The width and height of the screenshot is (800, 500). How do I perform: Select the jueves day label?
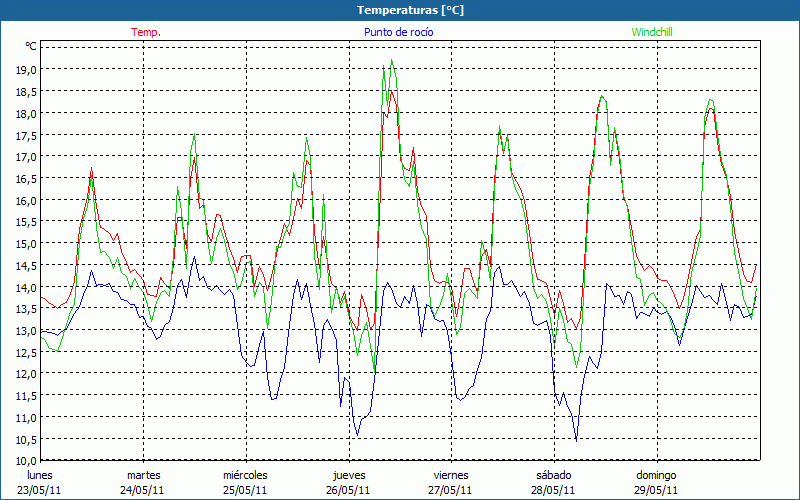349,474
